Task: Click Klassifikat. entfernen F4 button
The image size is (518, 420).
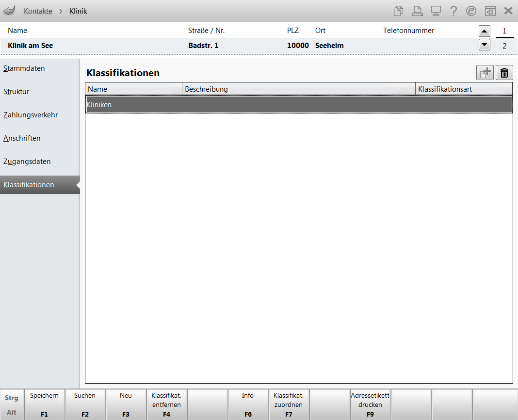Action: pos(166,404)
